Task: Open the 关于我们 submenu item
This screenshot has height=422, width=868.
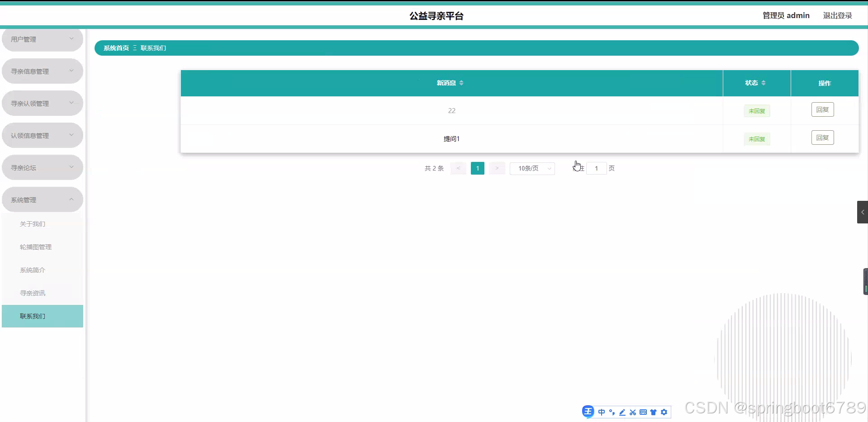Action: coord(43,224)
